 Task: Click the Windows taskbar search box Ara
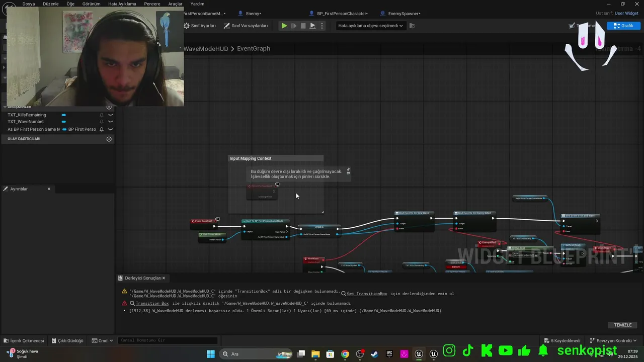coord(257,354)
